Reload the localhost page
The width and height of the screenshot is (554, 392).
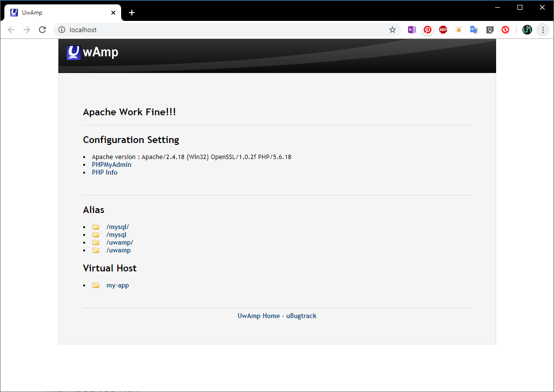[x=42, y=30]
